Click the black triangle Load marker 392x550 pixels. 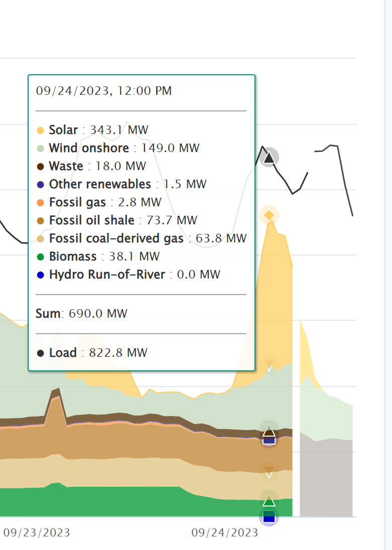[x=269, y=158]
